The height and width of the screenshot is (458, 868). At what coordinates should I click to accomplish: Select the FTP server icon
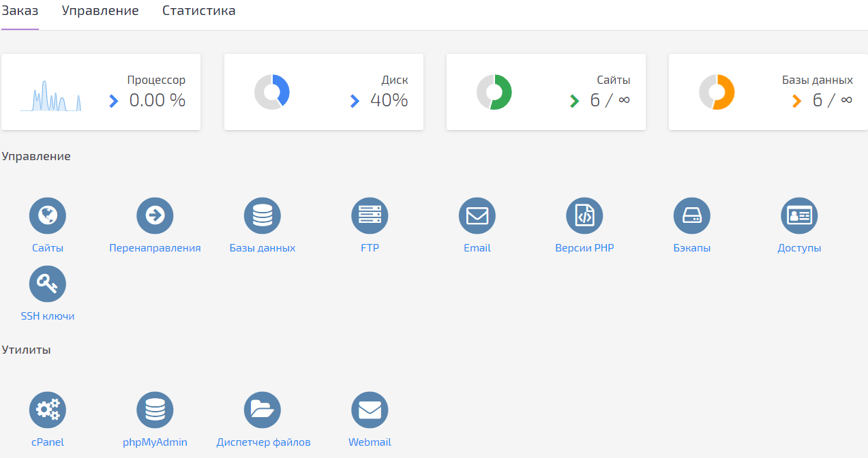[370, 217]
